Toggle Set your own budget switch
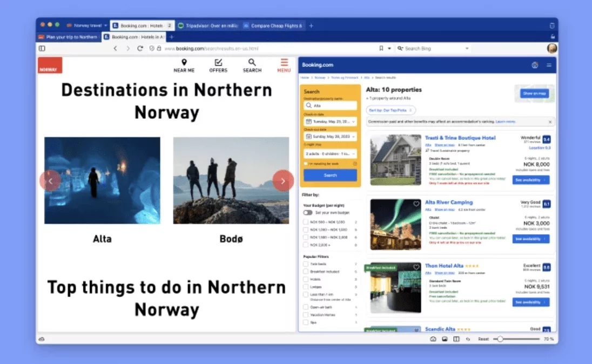The width and height of the screenshot is (592, 364). coord(308,213)
